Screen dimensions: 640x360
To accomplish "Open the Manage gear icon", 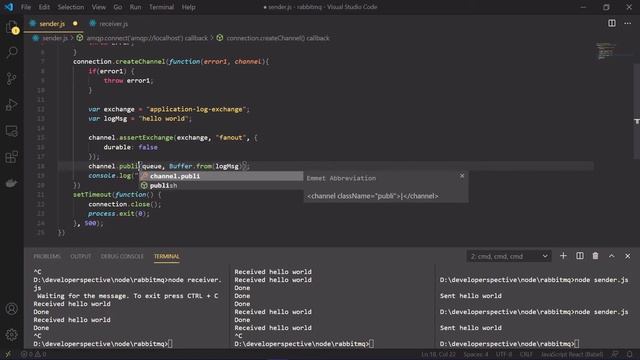I will point(12,335).
